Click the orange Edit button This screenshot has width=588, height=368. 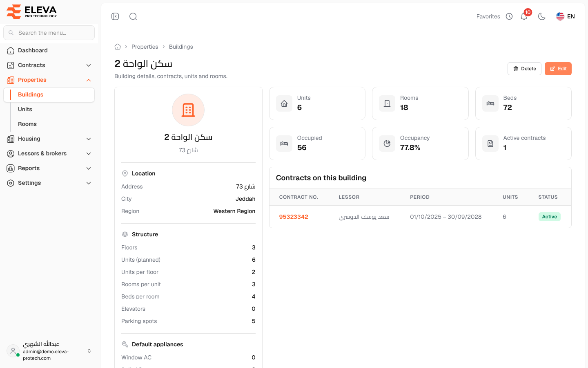click(x=558, y=69)
